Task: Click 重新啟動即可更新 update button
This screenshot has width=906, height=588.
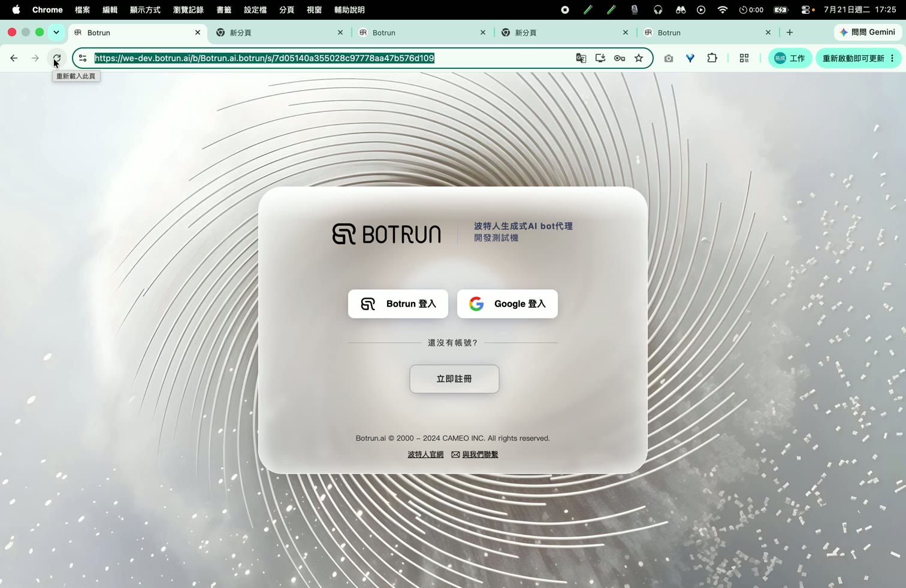Action: [x=853, y=58]
